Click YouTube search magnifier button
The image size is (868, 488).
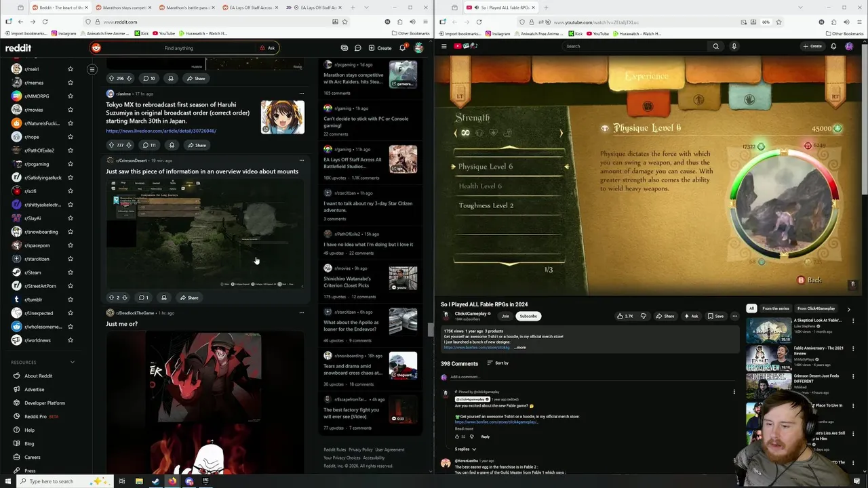coord(715,46)
